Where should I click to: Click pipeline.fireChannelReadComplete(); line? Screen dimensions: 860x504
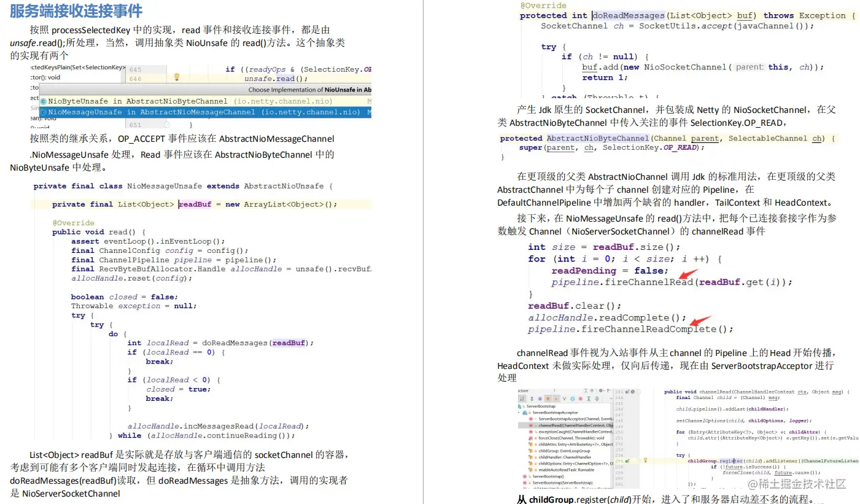(631, 329)
